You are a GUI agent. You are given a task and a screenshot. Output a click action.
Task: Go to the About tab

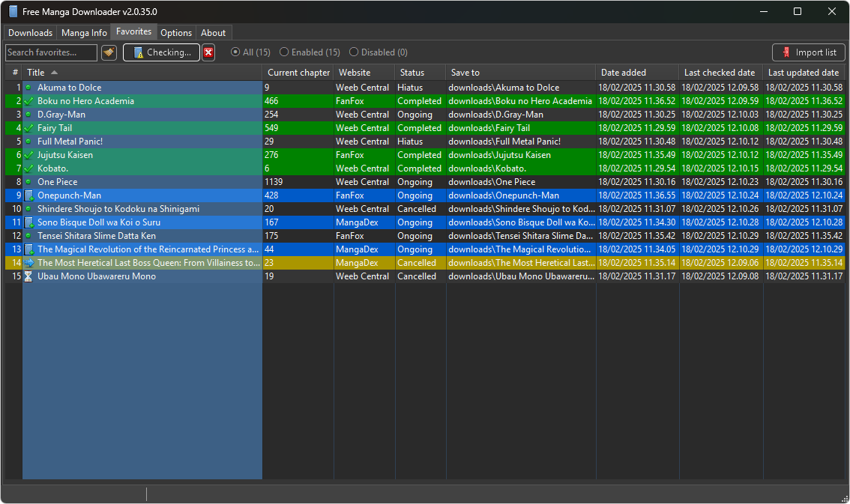click(213, 33)
